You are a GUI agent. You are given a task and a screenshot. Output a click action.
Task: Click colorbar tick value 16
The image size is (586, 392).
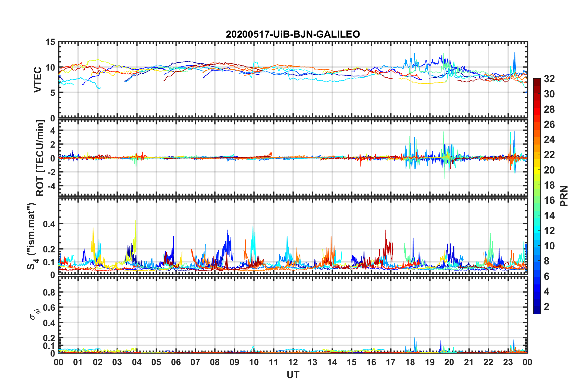click(x=549, y=200)
